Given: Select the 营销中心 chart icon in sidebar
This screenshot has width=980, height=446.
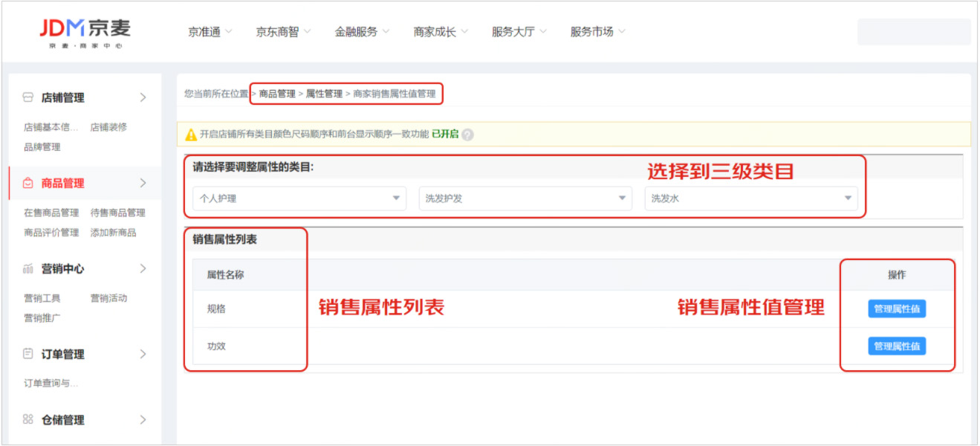Looking at the screenshot, I should pyautogui.click(x=27, y=268).
